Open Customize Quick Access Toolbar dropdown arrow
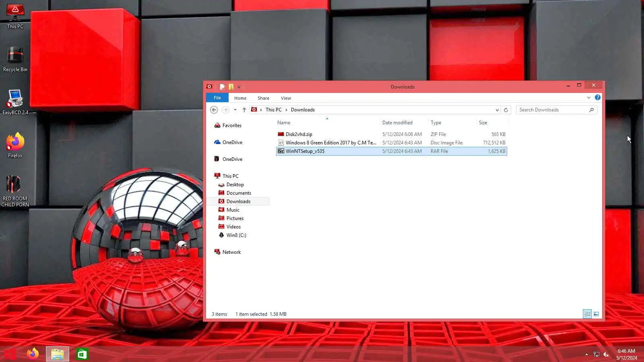 pos(239,87)
